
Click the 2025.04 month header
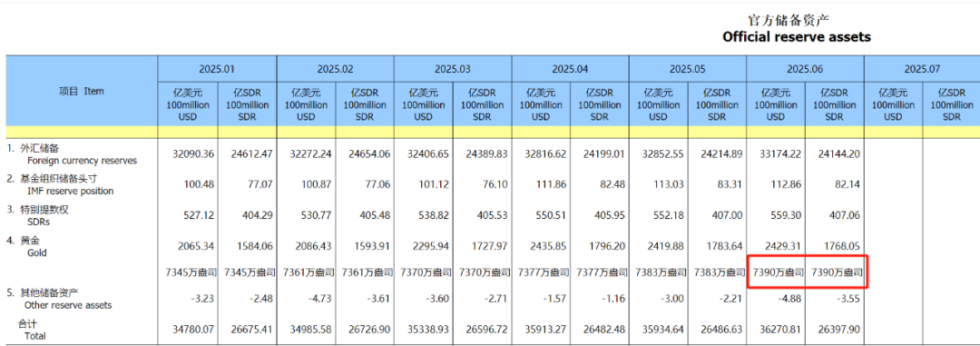click(570, 69)
